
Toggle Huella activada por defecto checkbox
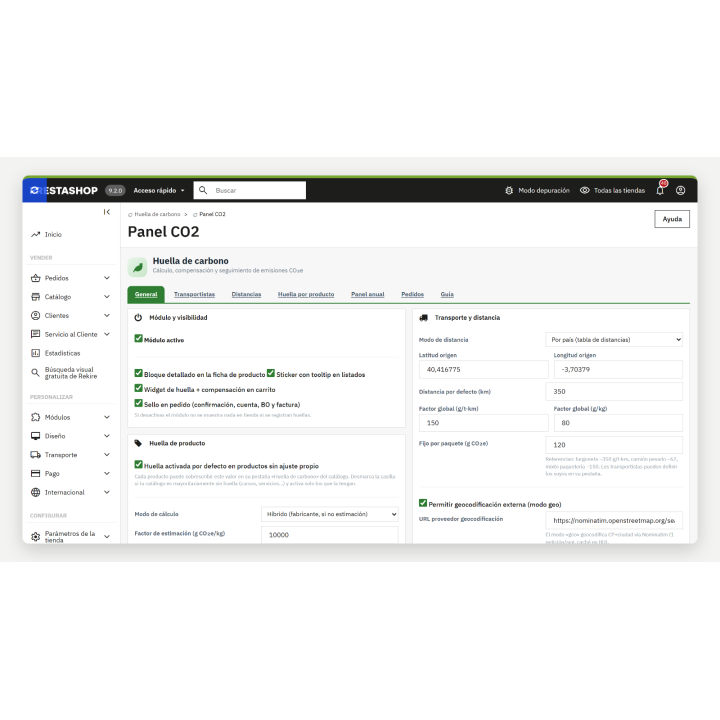(138, 464)
